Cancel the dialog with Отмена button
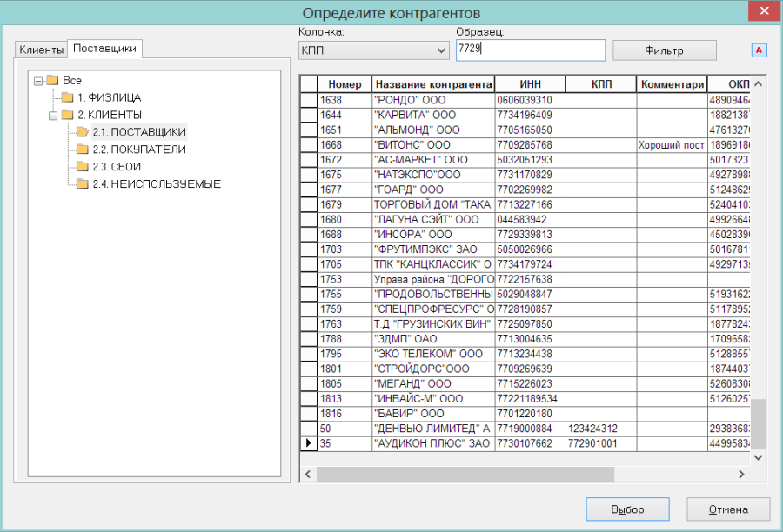 coord(728,509)
